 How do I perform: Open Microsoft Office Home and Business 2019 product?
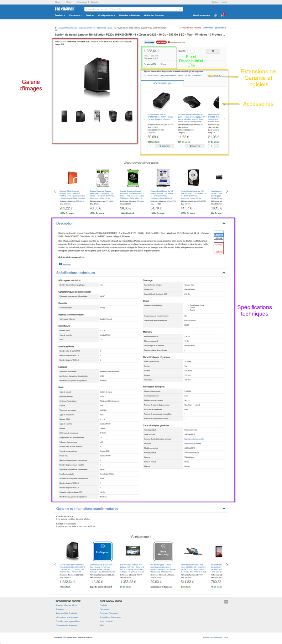click(x=72, y=194)
